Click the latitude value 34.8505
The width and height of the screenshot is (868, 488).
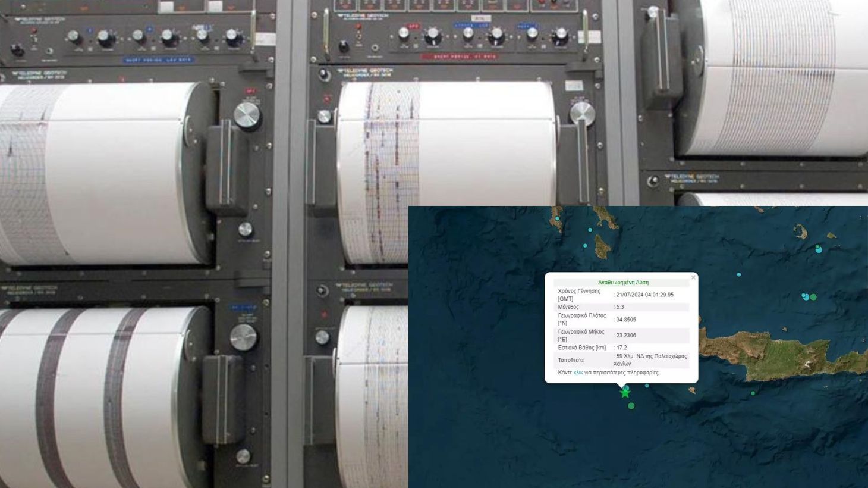[625, 320]
